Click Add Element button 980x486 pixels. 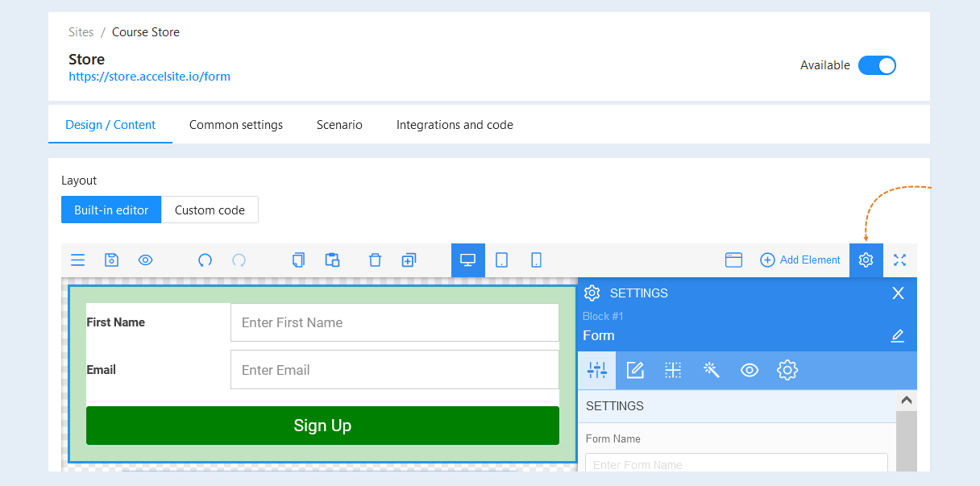800,260
